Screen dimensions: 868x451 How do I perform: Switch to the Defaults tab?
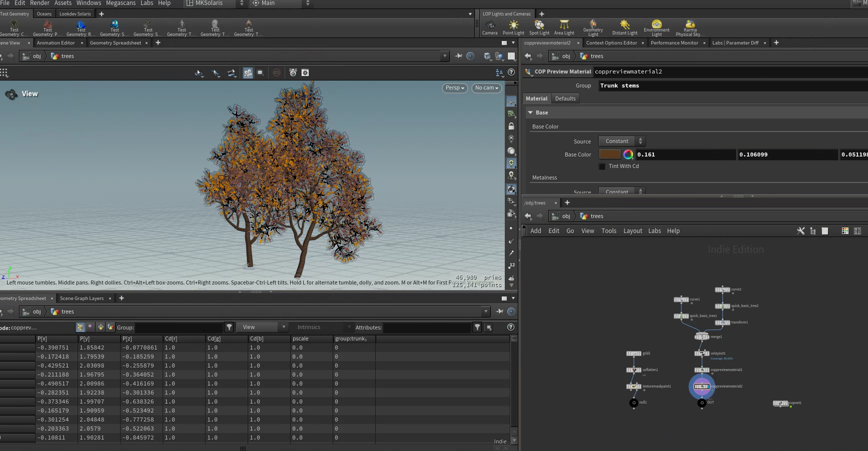coord(565,98)
